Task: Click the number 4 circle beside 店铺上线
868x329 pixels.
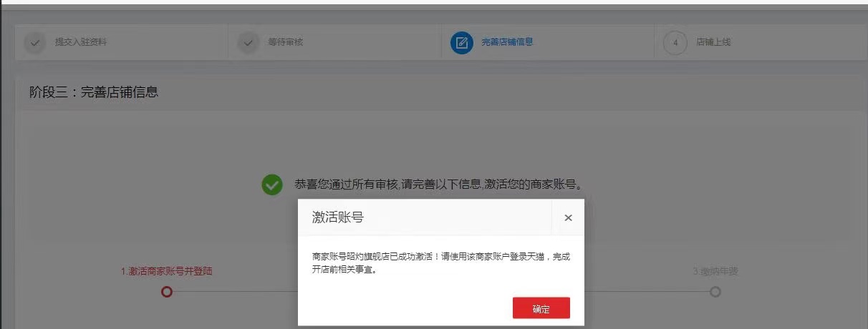Action: [x=675, y=42]
